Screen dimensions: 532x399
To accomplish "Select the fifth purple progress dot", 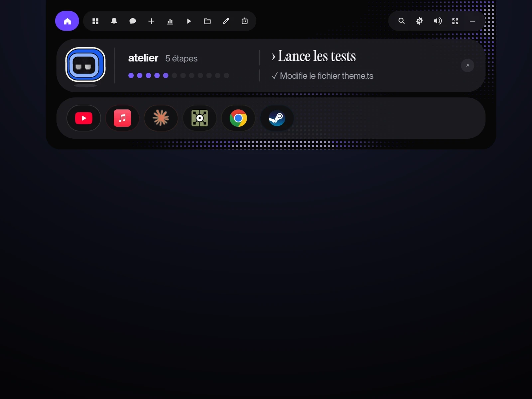I will click(166, 75).
